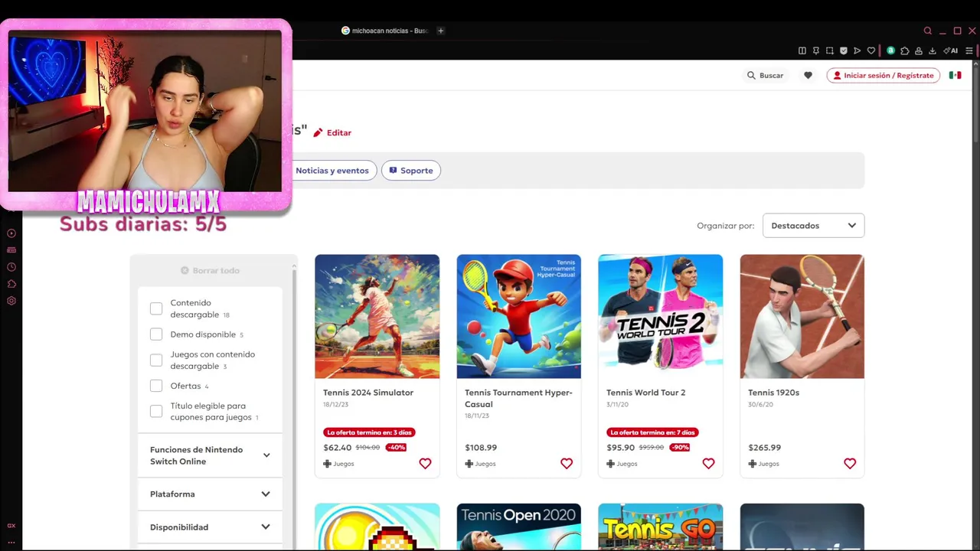The height and width of the screenshot is (551, 980).
Task: Open Tennis Open 2020 game thumbnail
Action: tap(519, 527)
